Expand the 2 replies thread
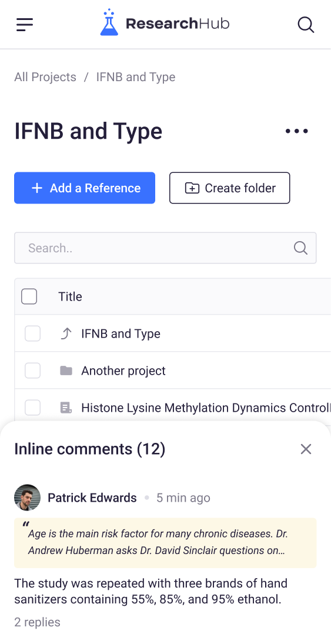The height and width of the screenshot is (644, 331). pyautogui.click(x=38, y=622)
